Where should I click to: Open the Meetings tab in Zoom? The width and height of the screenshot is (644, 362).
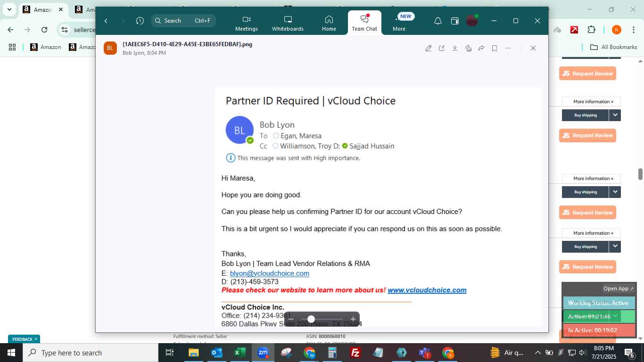click(x=247, y=23)
